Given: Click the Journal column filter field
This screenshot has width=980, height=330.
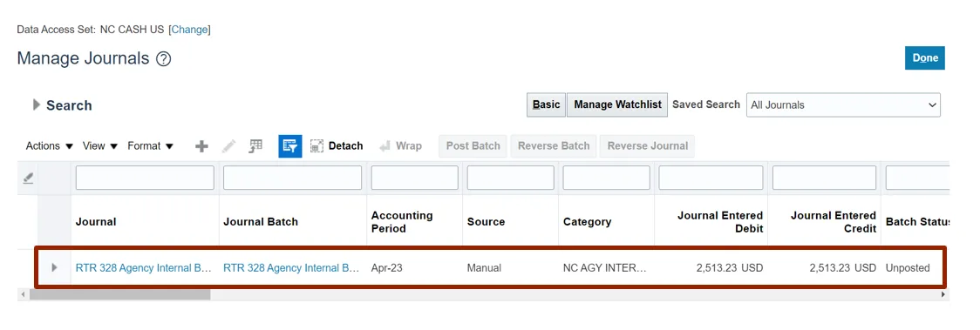Looking at the screenshot, I should pyautogui.click(x=145, y=178).
